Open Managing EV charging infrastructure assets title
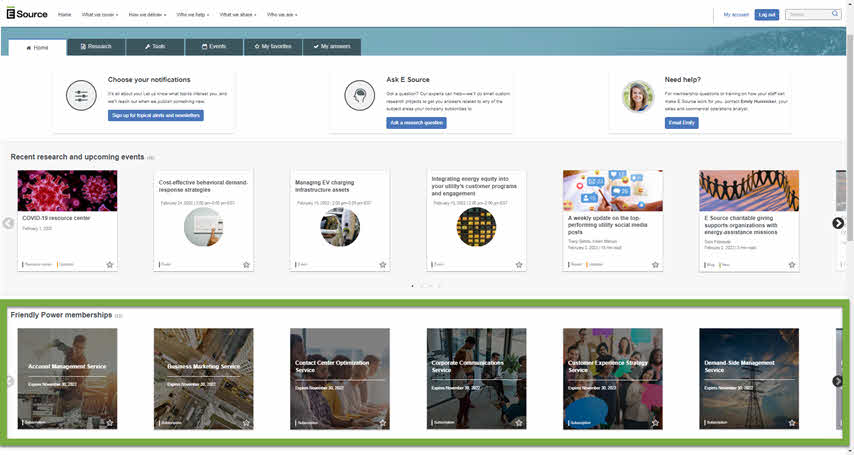Image resolution: width=854 pixels, height=455 pixels. tap(325, 186)
